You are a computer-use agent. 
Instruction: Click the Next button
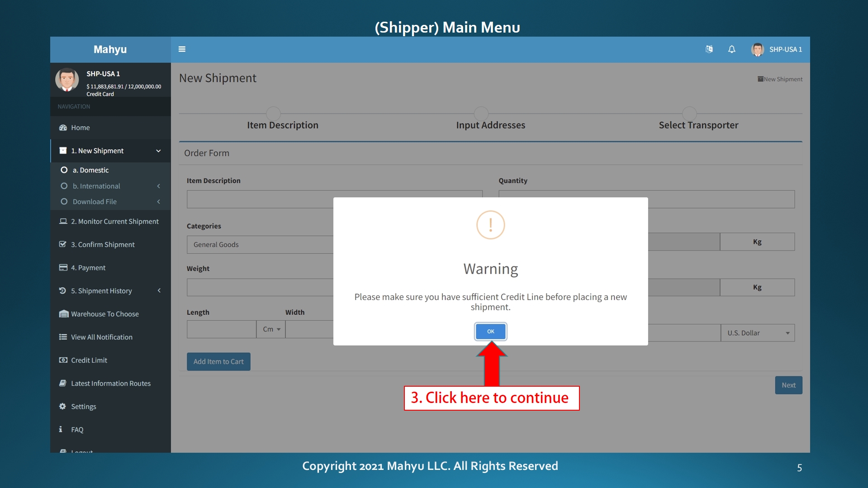click(788, 385)
